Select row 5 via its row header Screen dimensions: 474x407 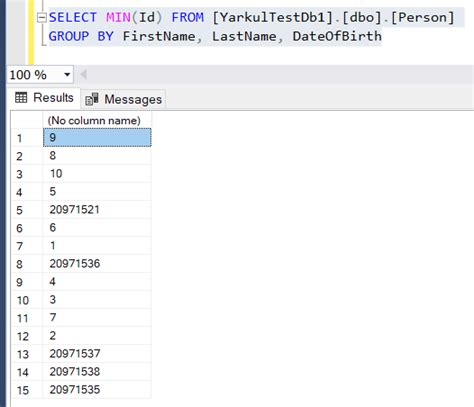(27, 210)
